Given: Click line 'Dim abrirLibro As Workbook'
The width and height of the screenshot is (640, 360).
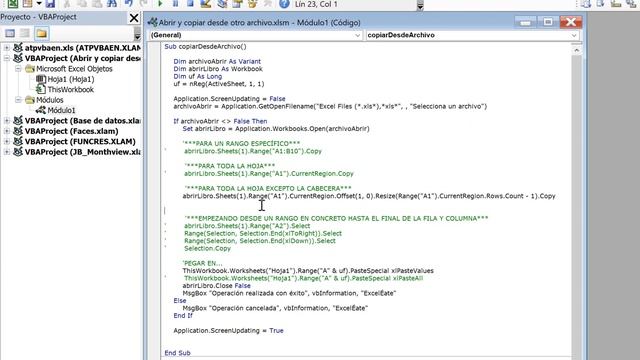Looking at the screenshot, I should click(218, 69).
